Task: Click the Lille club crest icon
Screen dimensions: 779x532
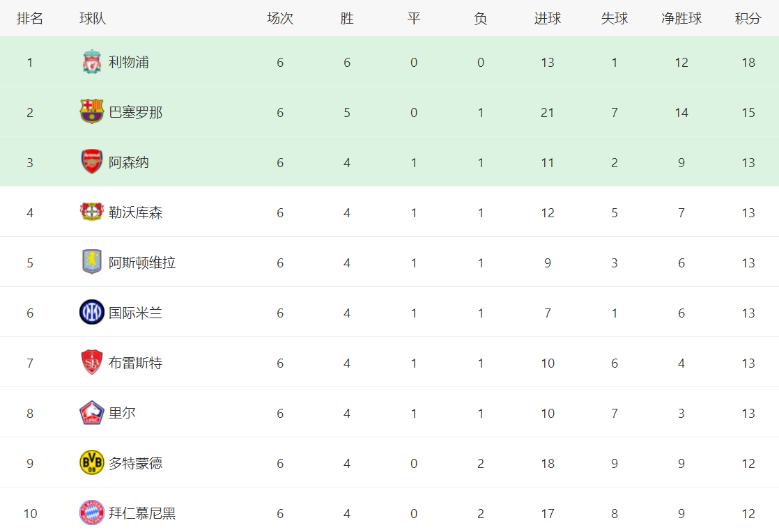Action: click(x=91, y=413)
